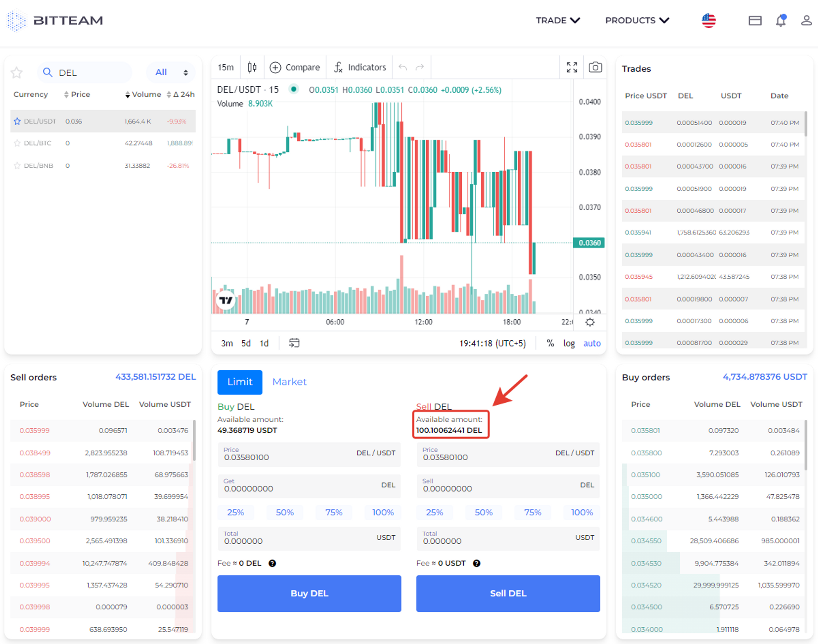This screenshot has width=818, height=644.
Task: Select the DEL/BTC pair row
Action: tap(103, 143)
